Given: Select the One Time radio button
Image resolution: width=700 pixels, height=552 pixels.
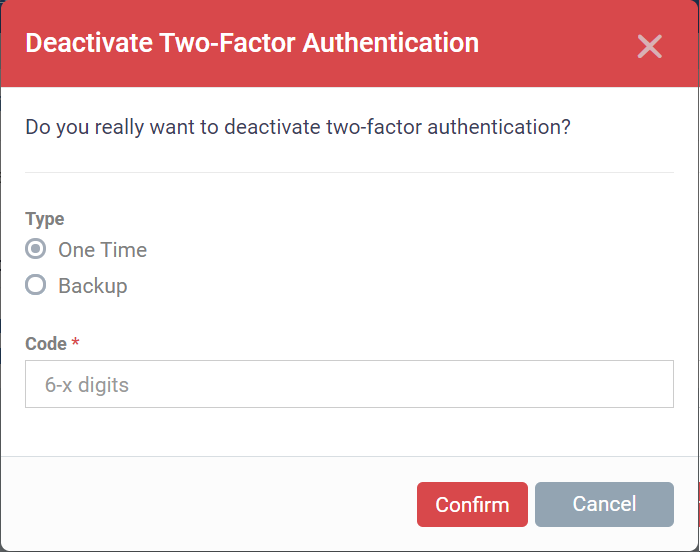Looking at the screenshot, I should tap(36, 249).
